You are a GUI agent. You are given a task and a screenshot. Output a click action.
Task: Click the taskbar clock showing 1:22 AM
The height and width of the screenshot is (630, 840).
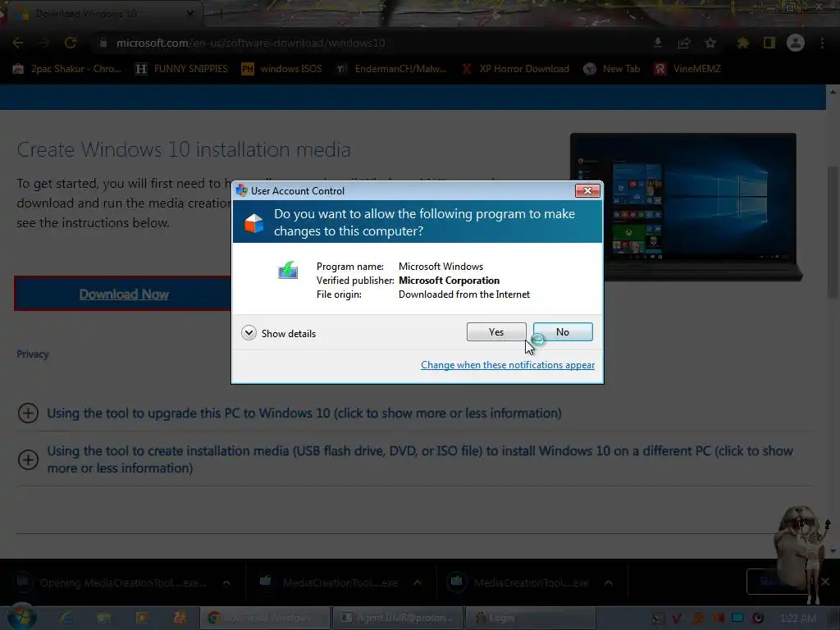[x=798, y=619]
